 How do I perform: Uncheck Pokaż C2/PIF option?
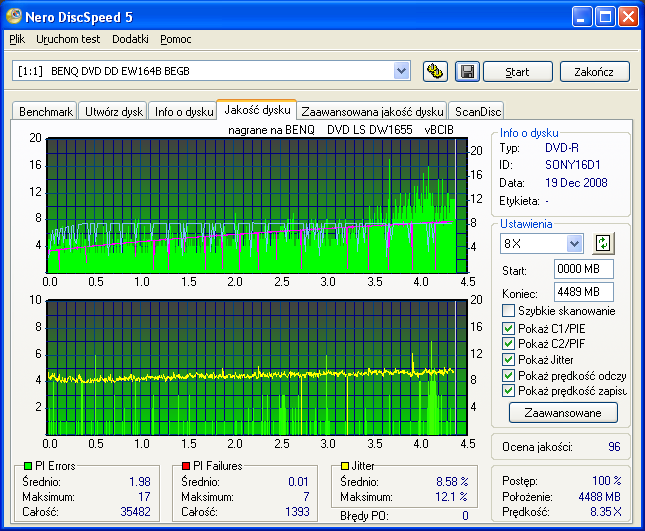click(508, 343)
